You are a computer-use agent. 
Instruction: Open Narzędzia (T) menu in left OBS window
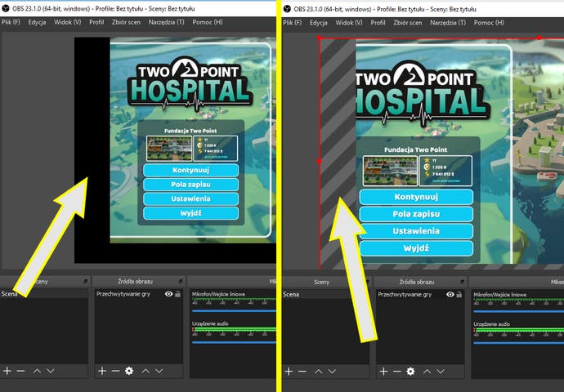click(167, 22)
